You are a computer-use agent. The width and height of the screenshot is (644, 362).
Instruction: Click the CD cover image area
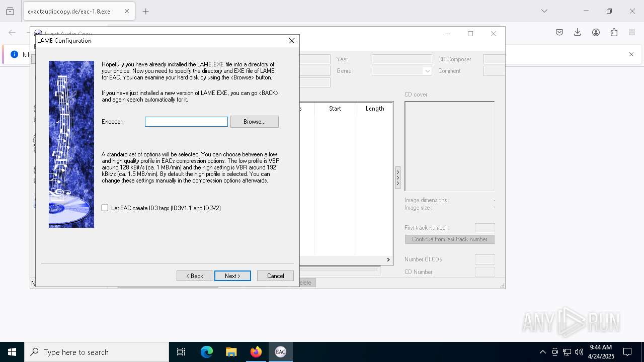pyautogui.click(x=449, y=146)
